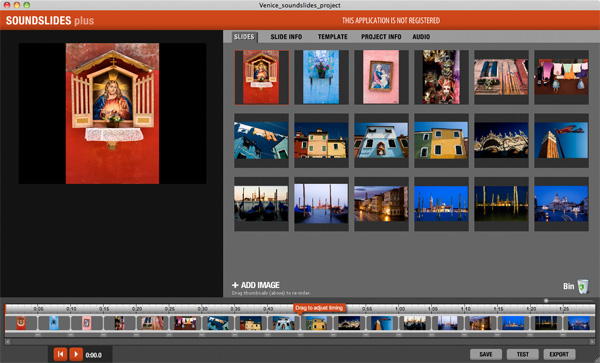The width and height of the screenshot is (600, 363).
Task: Adjust the timeline zoom slider handle
Action: tap(546, 301)
